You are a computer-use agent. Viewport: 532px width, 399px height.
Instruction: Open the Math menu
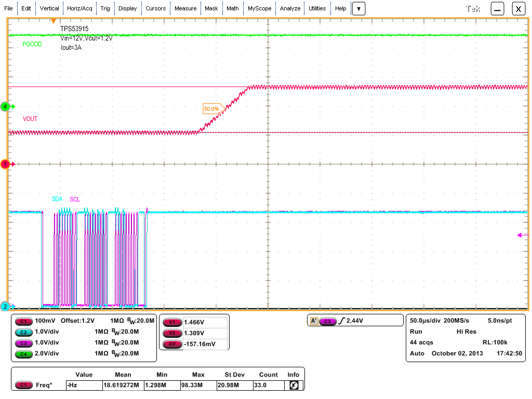click(232, 8)
